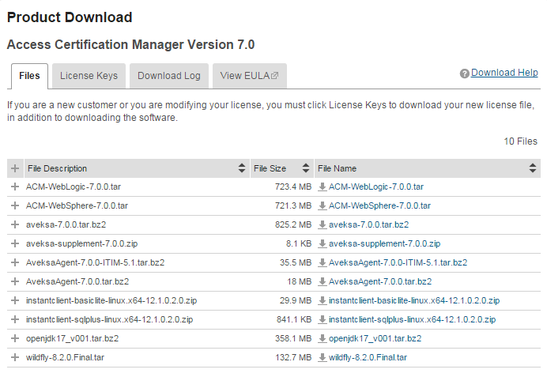Click the download icon beside ACM-WebSphere-7.0.0.tar
This screenshot has width=547, height=392.
tap(322, 205)
